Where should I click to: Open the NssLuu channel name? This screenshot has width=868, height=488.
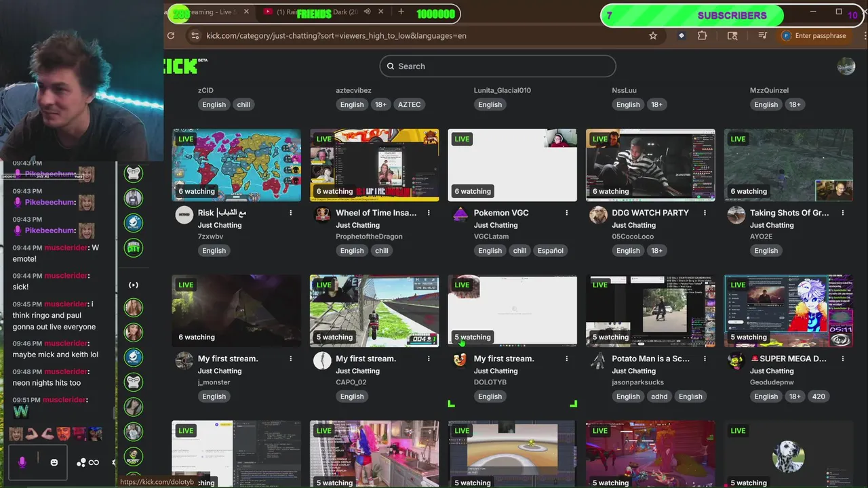point(624,90)
